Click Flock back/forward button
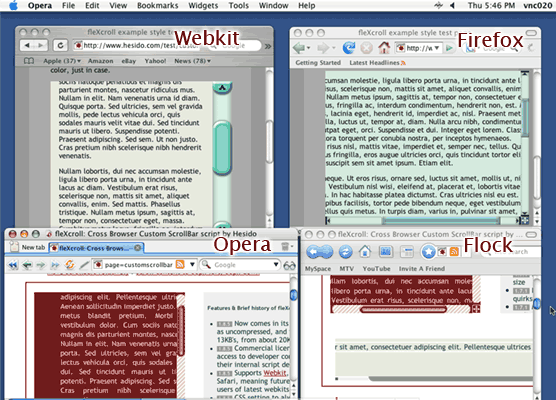Viewport: 556px width, 400px height. click(319, 252)
